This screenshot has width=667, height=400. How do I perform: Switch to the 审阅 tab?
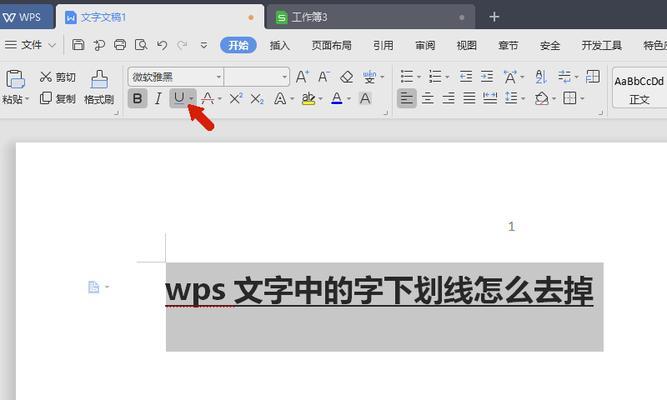click(425, 45)
